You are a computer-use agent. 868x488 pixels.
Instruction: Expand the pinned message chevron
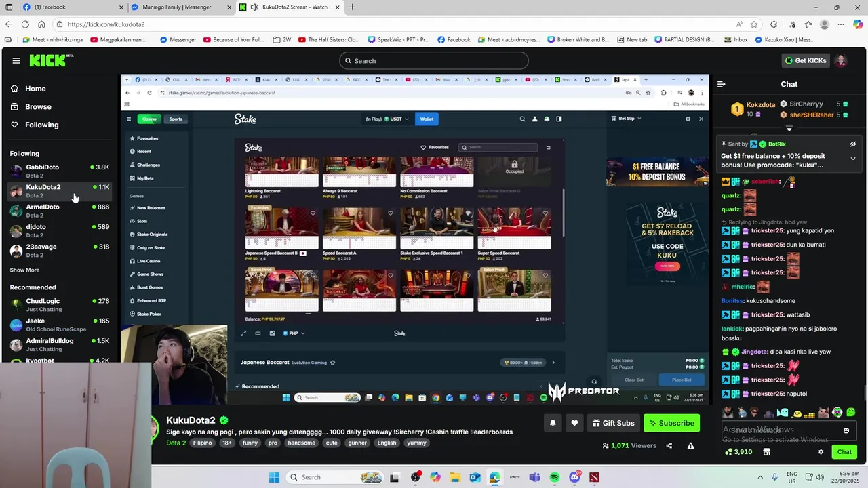click(853, 159)
